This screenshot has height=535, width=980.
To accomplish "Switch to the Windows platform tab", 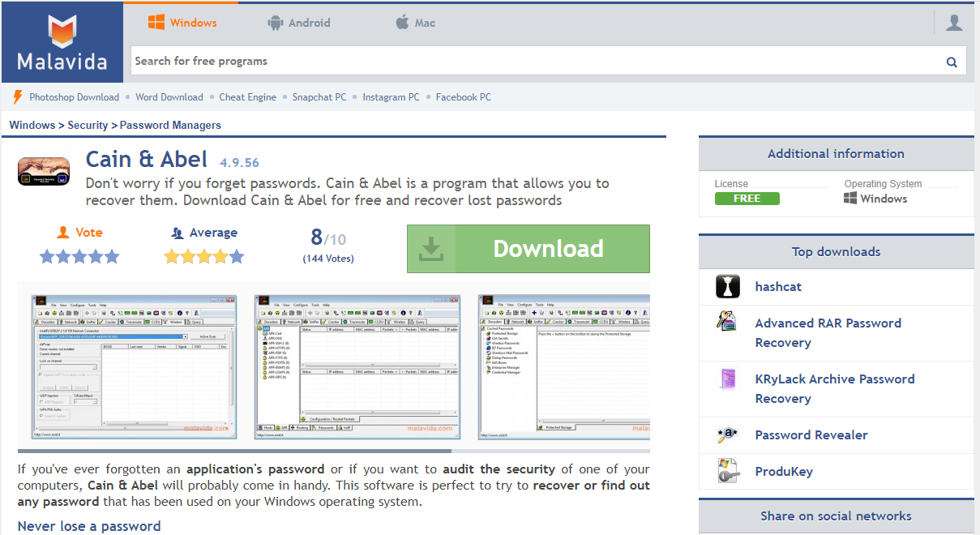I will point(182,23).
